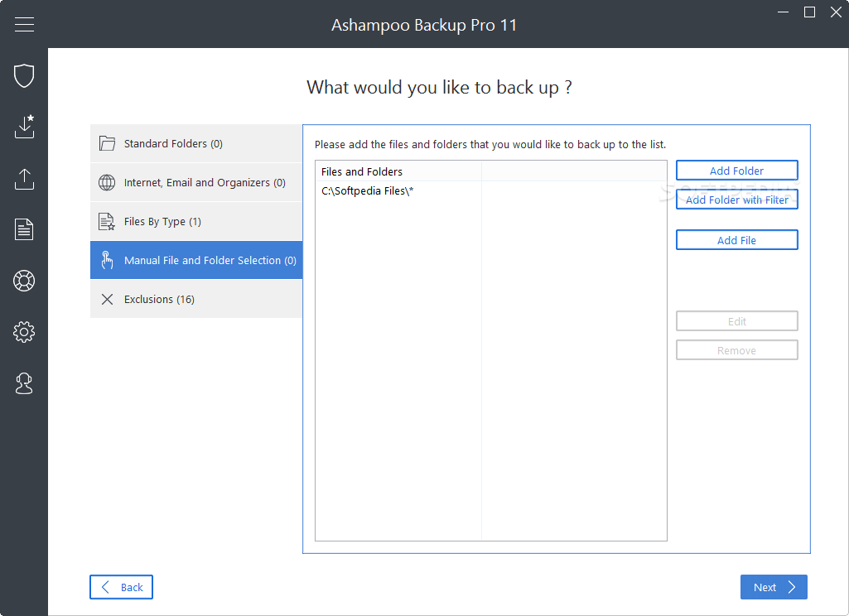Click the globe icon for Internet, Email
The width and height of the screenshot is (849, 616).
[107, 182]
